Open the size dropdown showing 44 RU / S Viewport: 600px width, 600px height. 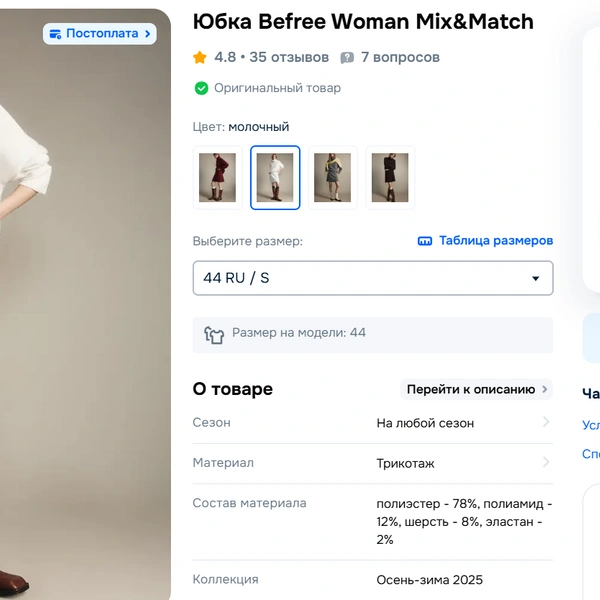click(x=372, y=278)
